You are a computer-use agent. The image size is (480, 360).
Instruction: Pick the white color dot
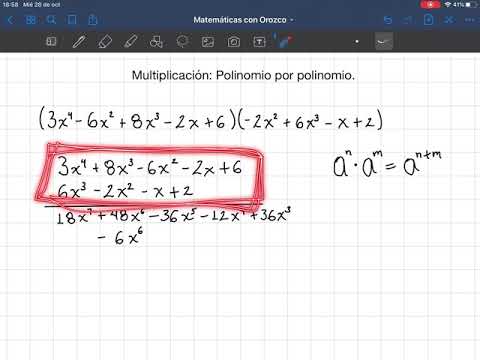pyautogui.click(x=357, y=42)
